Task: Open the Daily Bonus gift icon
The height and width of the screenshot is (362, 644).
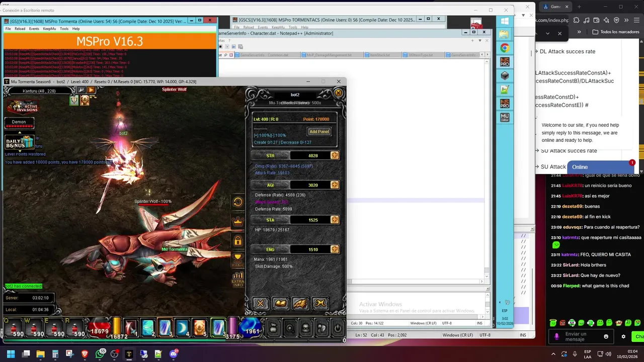Action: tap(19, 142)
